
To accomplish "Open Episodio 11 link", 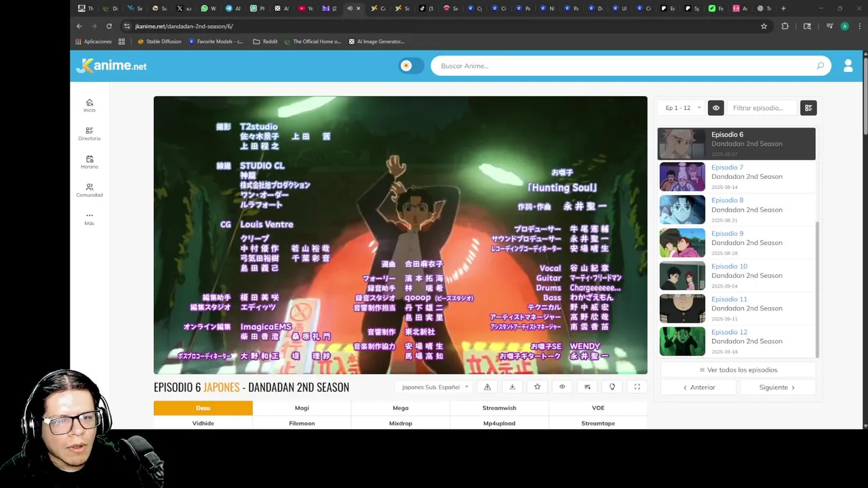I will tap(729, 299).
